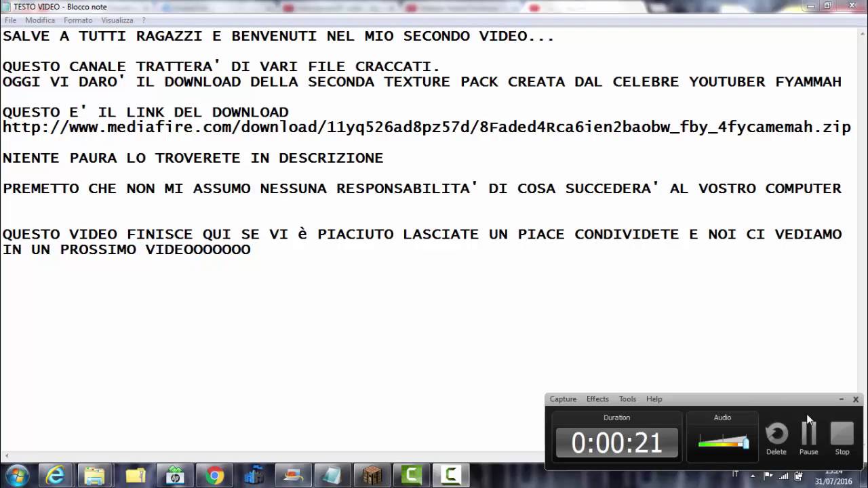Click the line "NIENTE PAURA LO TROVERETE IN DESCRIZIONE"
The height and width of the screenshot is (488, 868).
[x=193, y=158]
